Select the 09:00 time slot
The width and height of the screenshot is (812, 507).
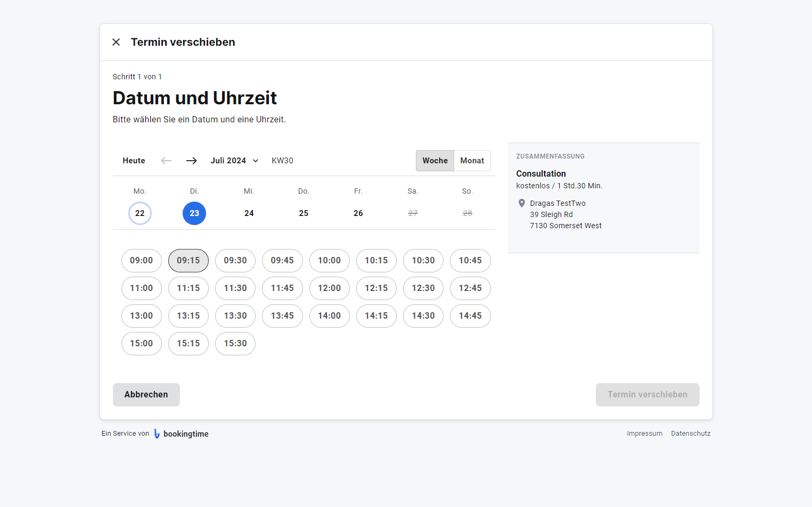[x=142, y=261]
